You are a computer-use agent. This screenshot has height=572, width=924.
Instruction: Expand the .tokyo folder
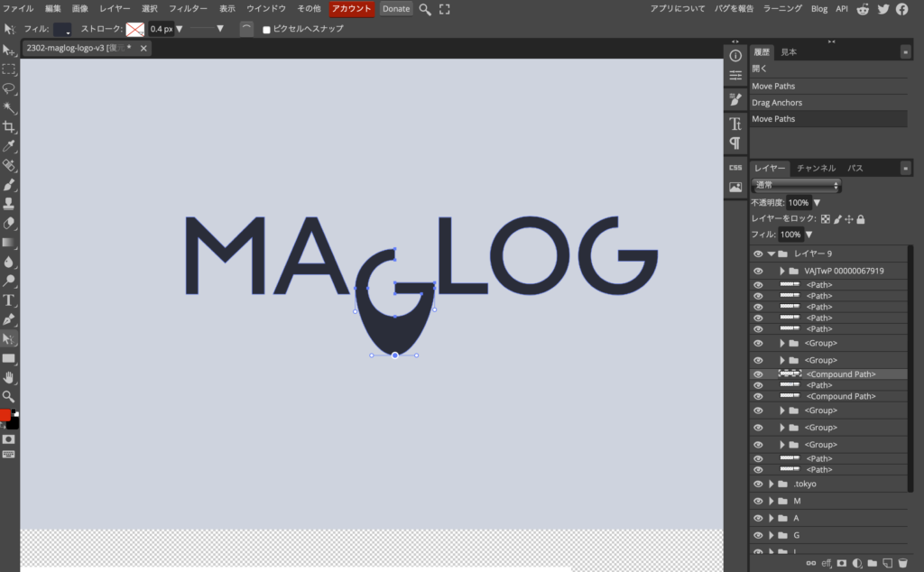click(771, 484)
